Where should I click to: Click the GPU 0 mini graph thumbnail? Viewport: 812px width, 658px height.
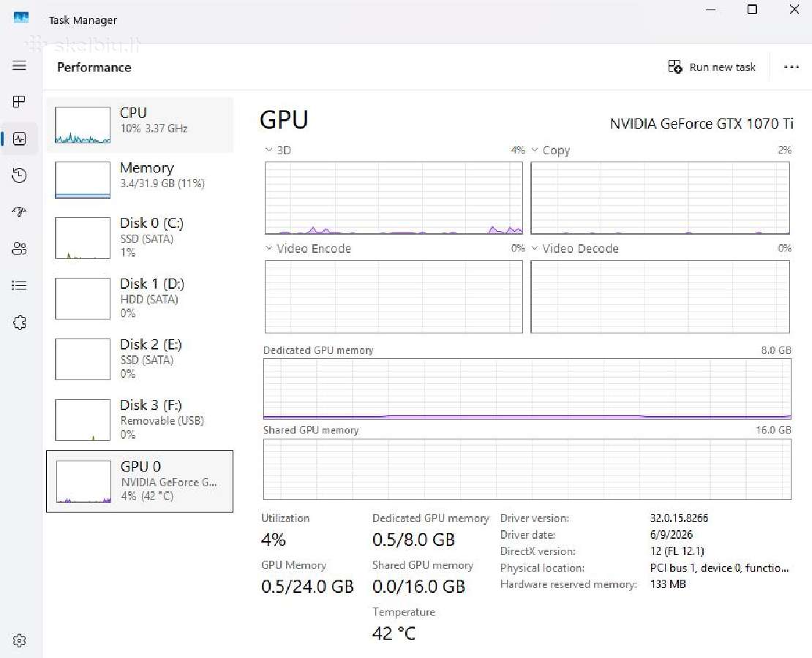pyautogui.click(x=83, y=482)
